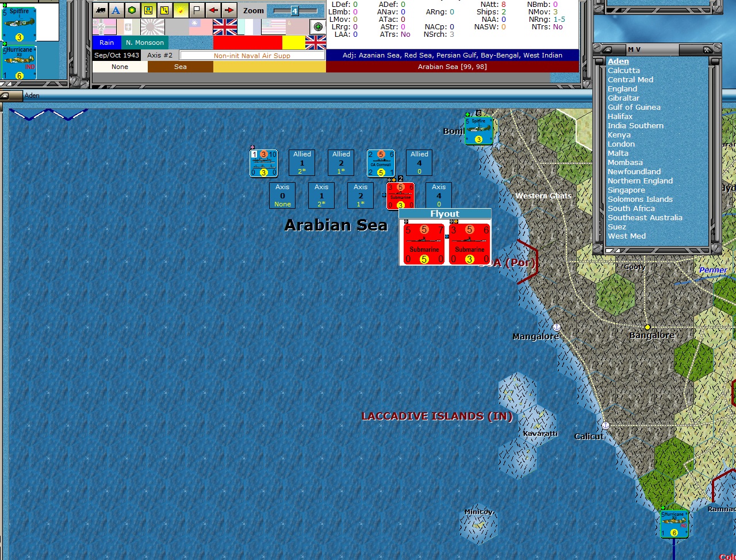This screenshot has height=560, width=736.
Task: Click the Allied 4 sea box section
Action: click(419, 163)
